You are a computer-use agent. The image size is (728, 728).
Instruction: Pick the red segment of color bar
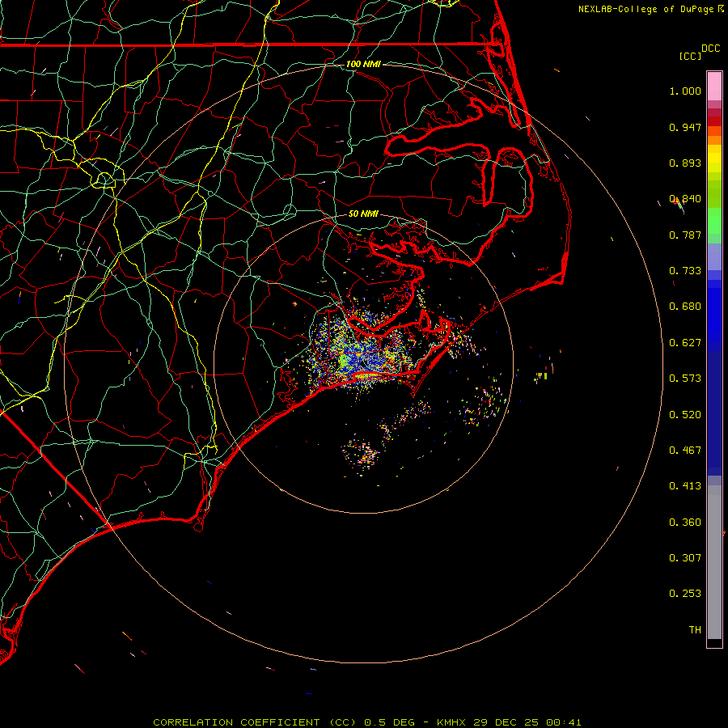(714, 121)
